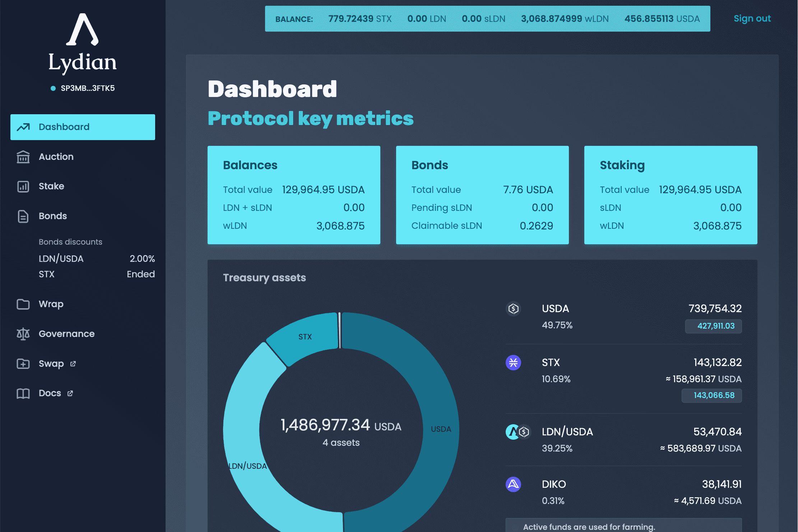The image size is (798, 532).
Task: Select the purple STX token icon
Action: point(513,363)
